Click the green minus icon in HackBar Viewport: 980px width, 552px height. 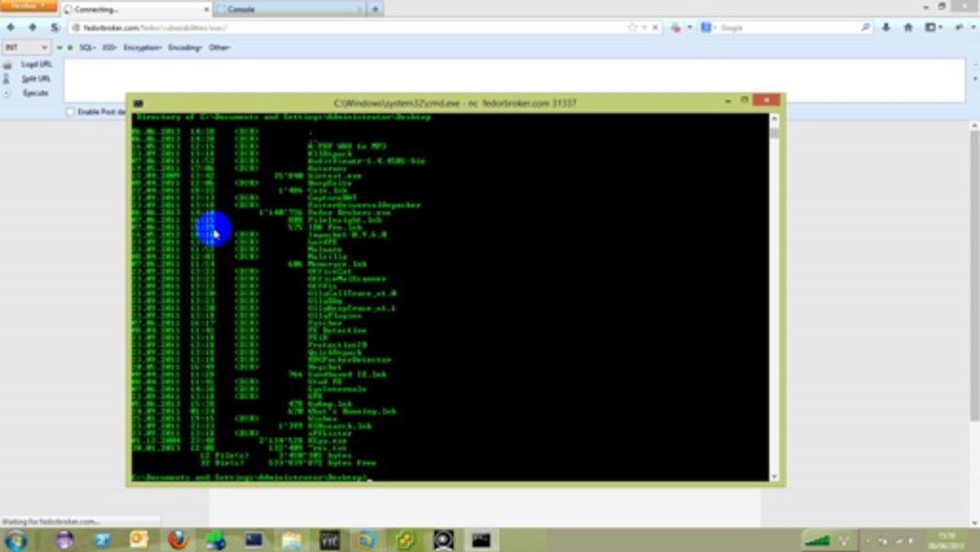point(60,48)
